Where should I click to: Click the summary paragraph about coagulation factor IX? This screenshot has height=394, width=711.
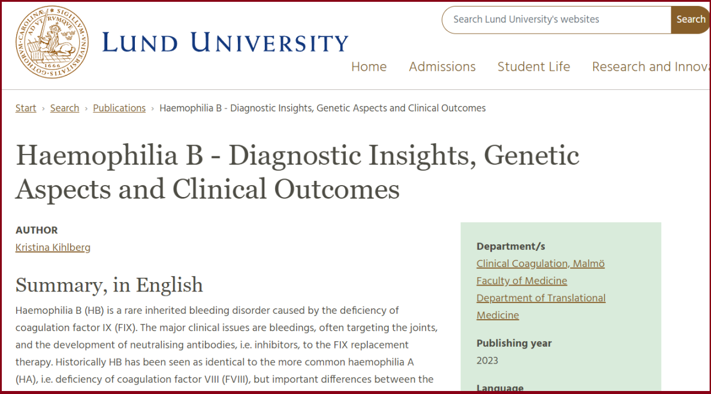pos(227,345)
